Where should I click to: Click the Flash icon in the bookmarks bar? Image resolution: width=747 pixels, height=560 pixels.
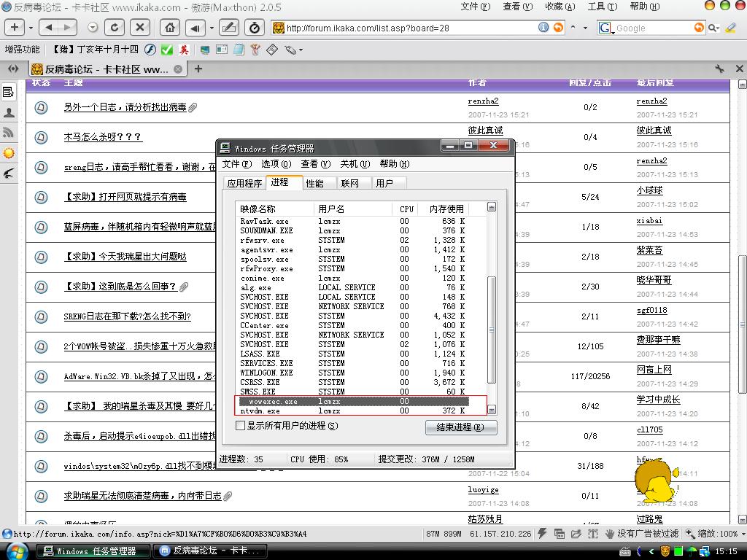point(150,50)
